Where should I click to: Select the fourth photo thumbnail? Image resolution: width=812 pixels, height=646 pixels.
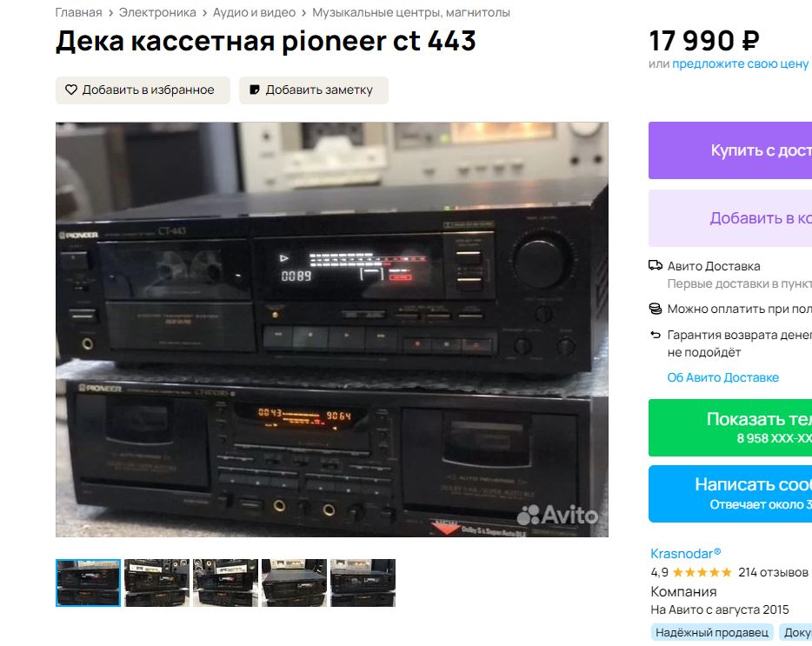[x=294, y=583]
